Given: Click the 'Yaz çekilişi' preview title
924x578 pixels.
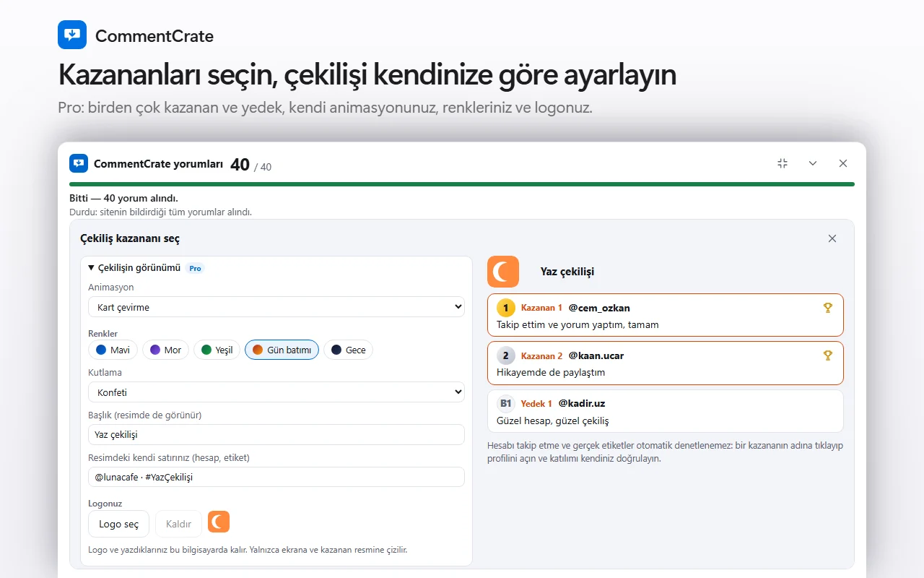Looking at the screenshot, I should click(567, 272).
